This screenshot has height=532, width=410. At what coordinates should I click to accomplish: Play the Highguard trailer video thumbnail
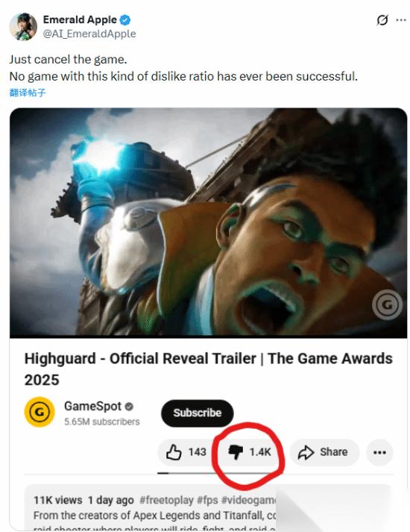click(x=209, y=222)
